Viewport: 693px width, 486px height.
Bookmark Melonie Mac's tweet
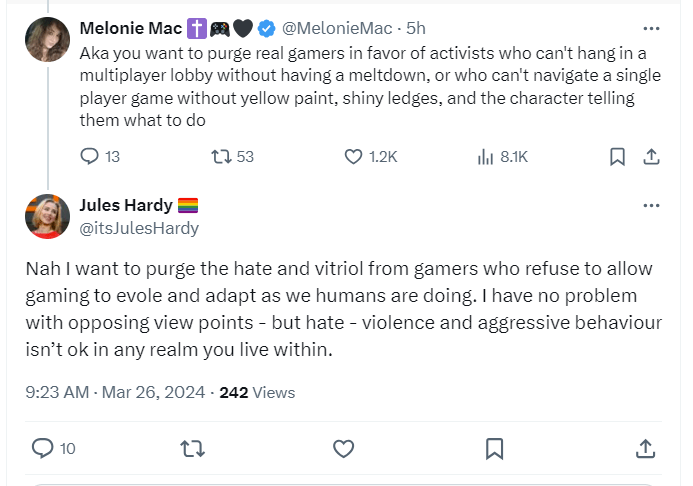coord(618,156)
